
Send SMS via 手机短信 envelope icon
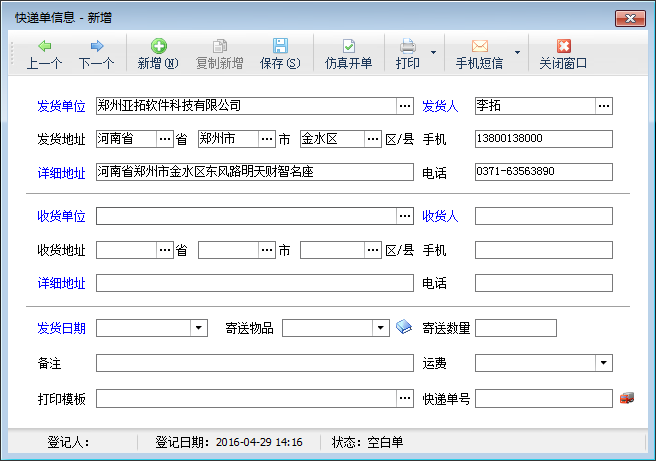[479, 46]
